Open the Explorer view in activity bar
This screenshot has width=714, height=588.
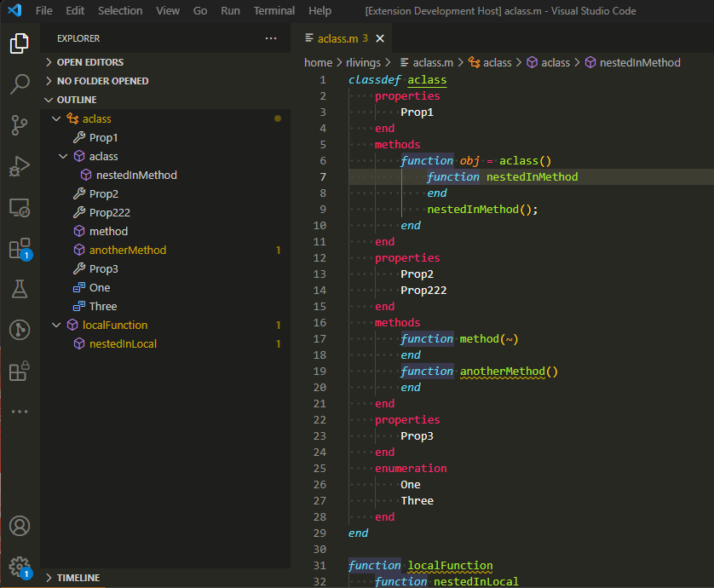(19, 43)
